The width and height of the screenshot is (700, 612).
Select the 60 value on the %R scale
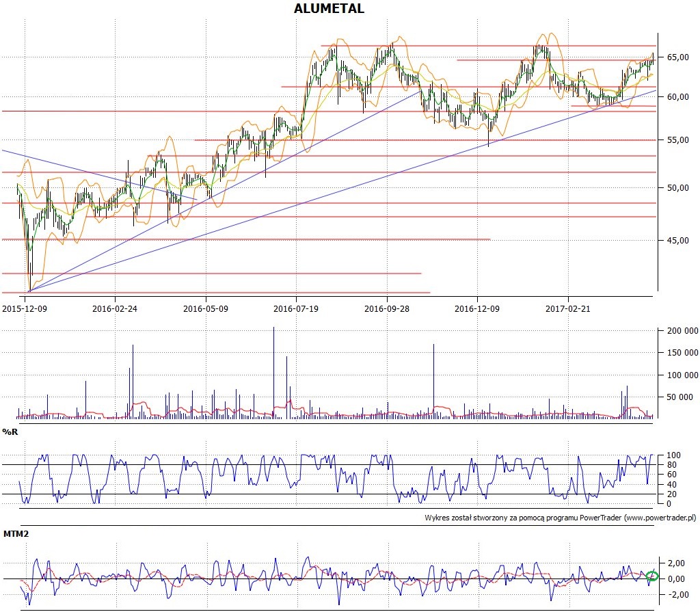671,475
